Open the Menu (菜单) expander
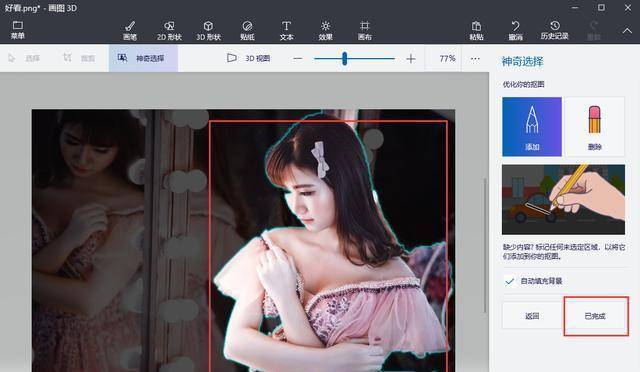 pos(18,30)
